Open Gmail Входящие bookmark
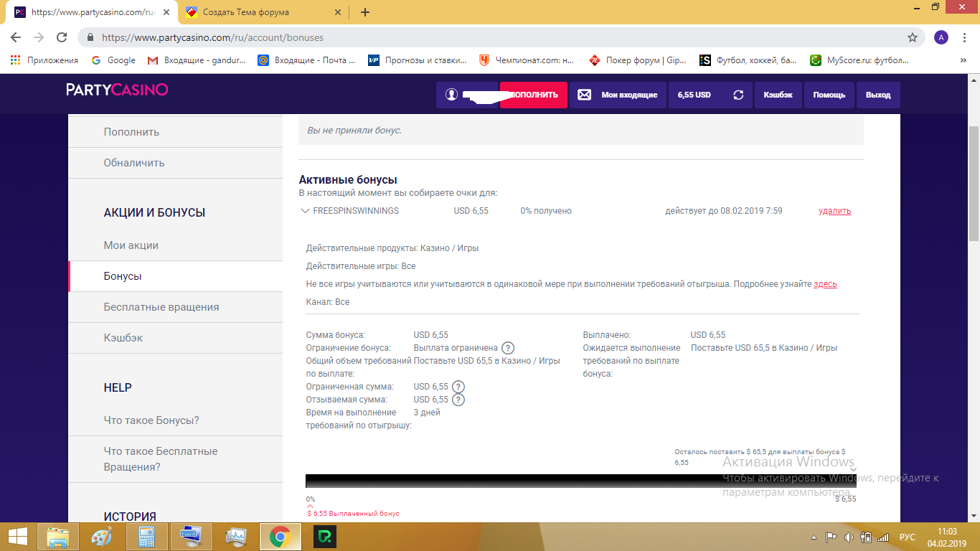Screen dimensions: 980x551 197,60
